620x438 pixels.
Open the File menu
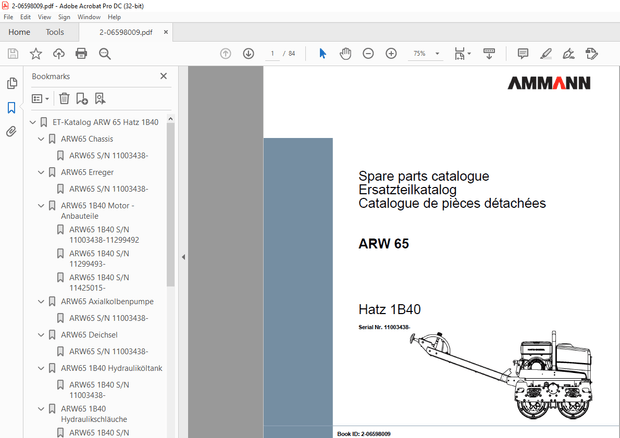(8, 17)
